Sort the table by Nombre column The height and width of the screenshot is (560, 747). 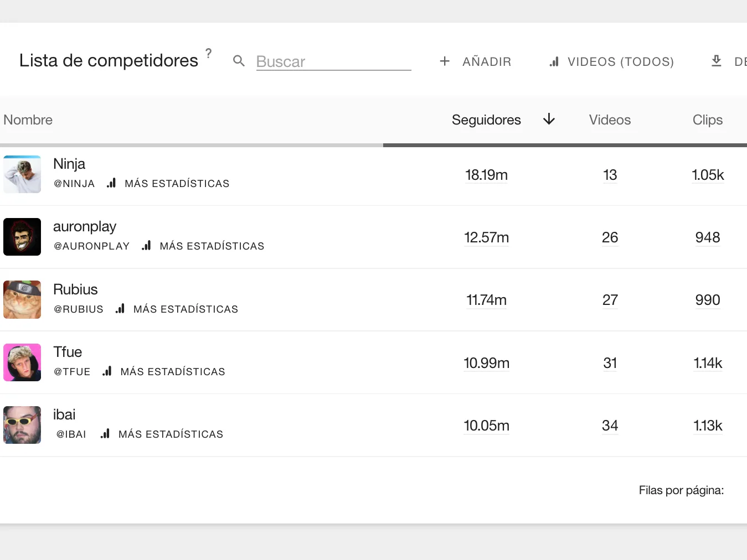28,120
